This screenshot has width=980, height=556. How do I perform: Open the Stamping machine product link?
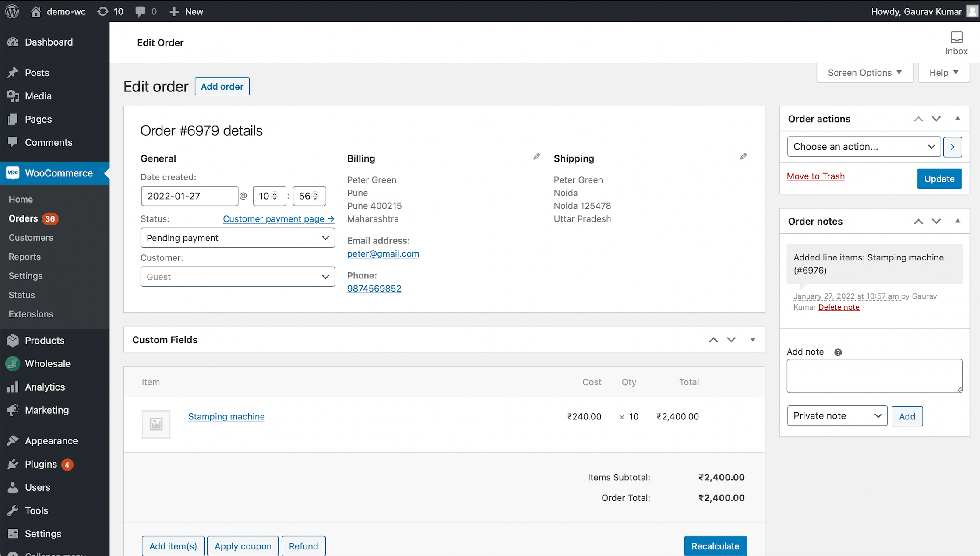(x=226, y=416)
